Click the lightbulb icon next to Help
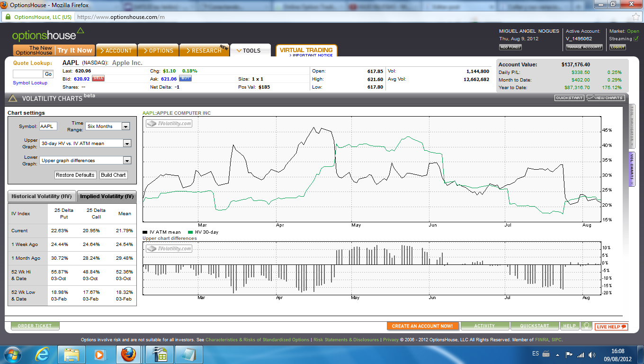 586,326
